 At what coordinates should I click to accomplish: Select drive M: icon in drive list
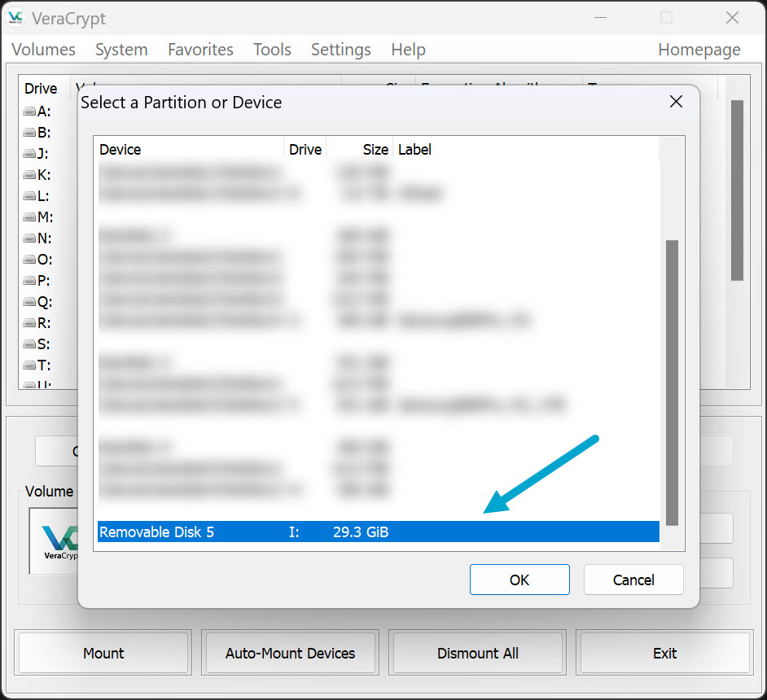[29, 217]
